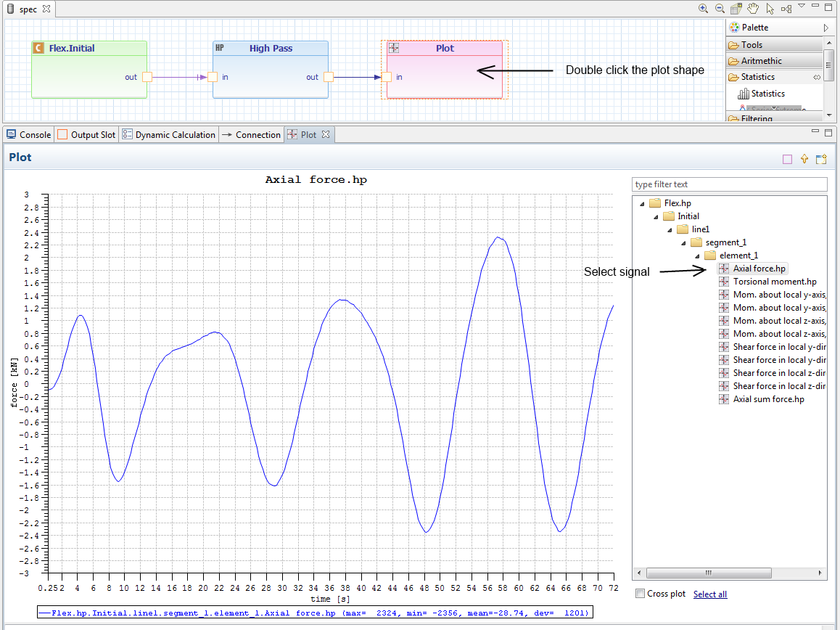Enable the Cross plot checkbox
840x630 pixels.
[640, 594]
